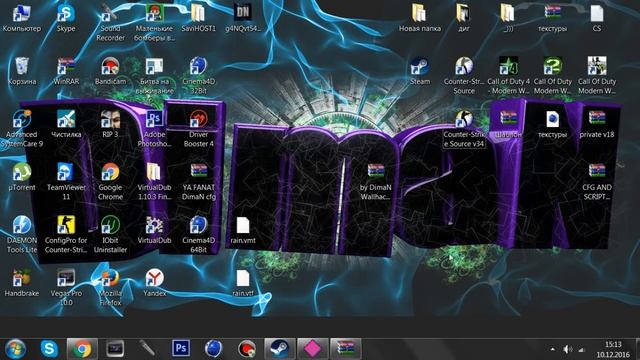
Task: Open the Компьютер desktop icon
Action: pyautogui.click(x=22, y=18)
